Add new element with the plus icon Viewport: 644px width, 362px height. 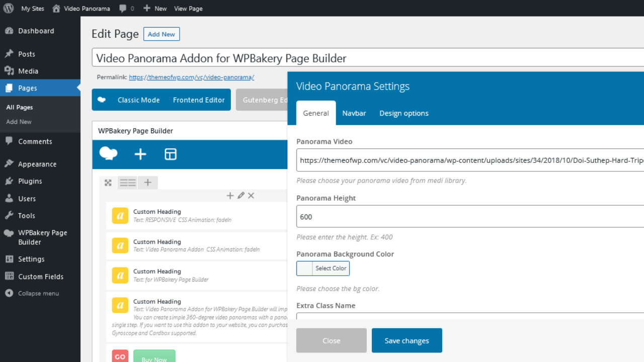coord(140,154)
